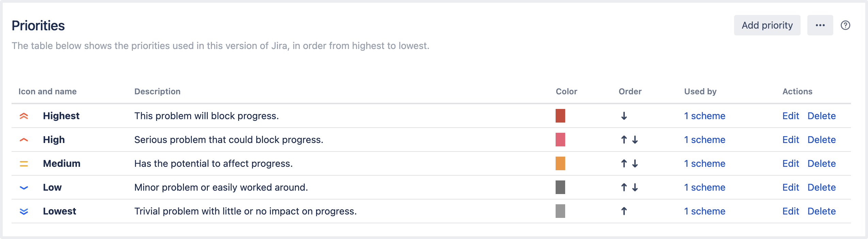The height and width of the screenshot is (239, 868).
Task: Click the orange Medium color swatch
Action: click(560, 163)
